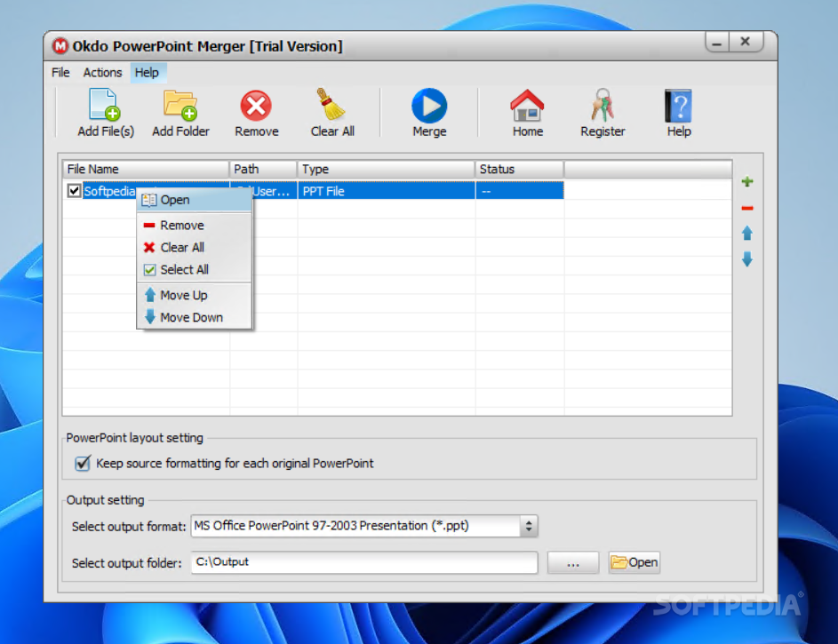Click the Add File(s) toolbar icon

(105, 105)
